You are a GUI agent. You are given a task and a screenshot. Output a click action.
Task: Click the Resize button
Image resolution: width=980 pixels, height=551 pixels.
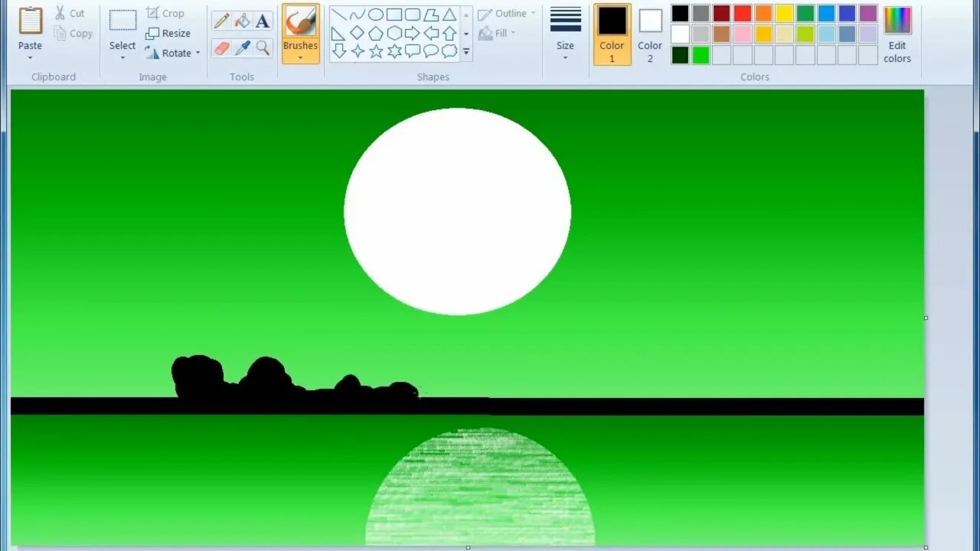tap(168, 34)
